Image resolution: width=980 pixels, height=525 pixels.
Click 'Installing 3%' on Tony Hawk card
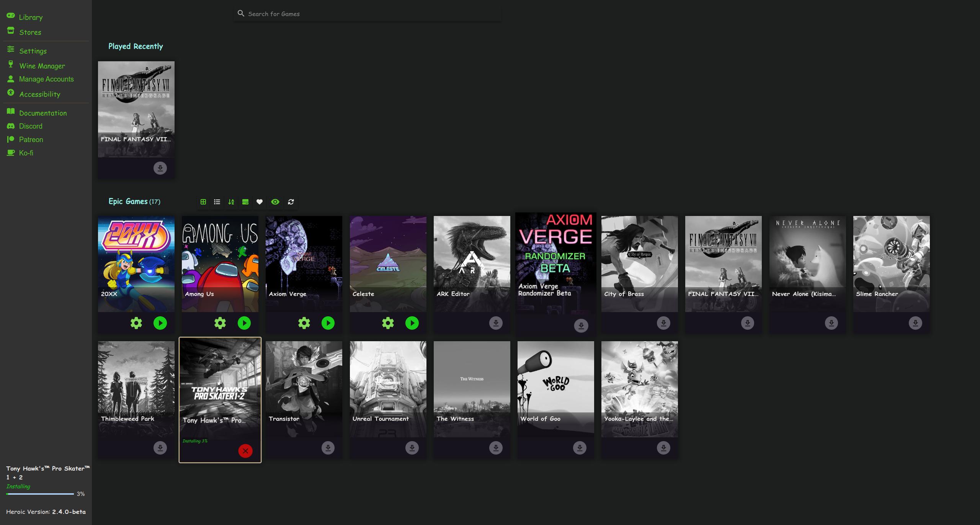click(x=195, y=441)
